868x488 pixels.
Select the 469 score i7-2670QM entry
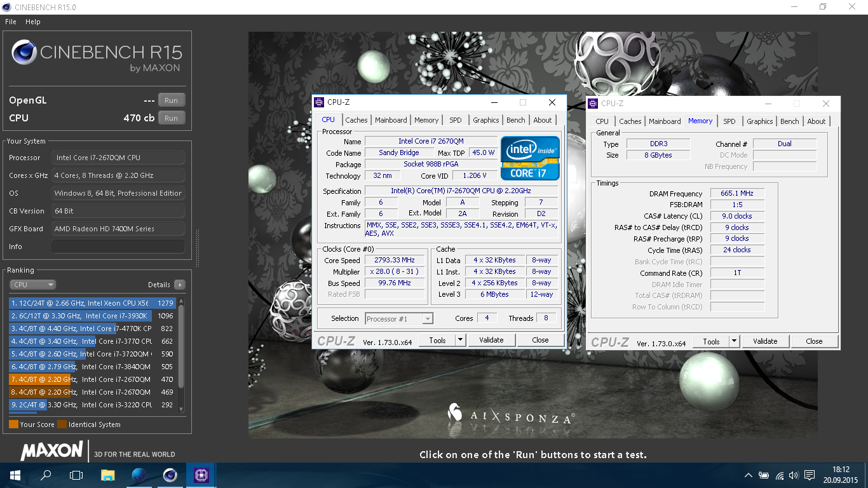coord(92,392)
